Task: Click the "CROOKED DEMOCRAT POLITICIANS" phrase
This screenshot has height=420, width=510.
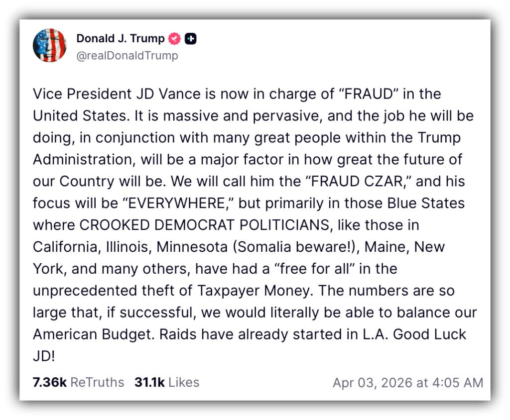Action: 204,225
